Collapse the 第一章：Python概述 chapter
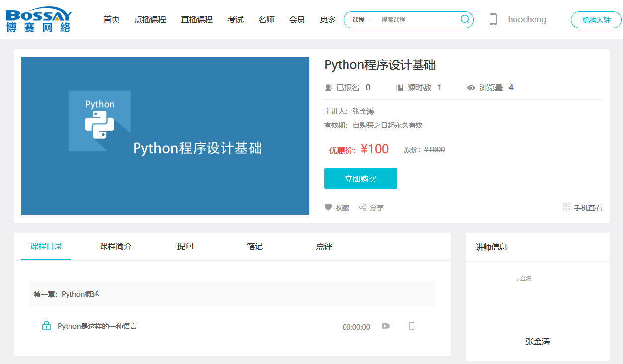The image size is (623, 364). click(232, 294)
